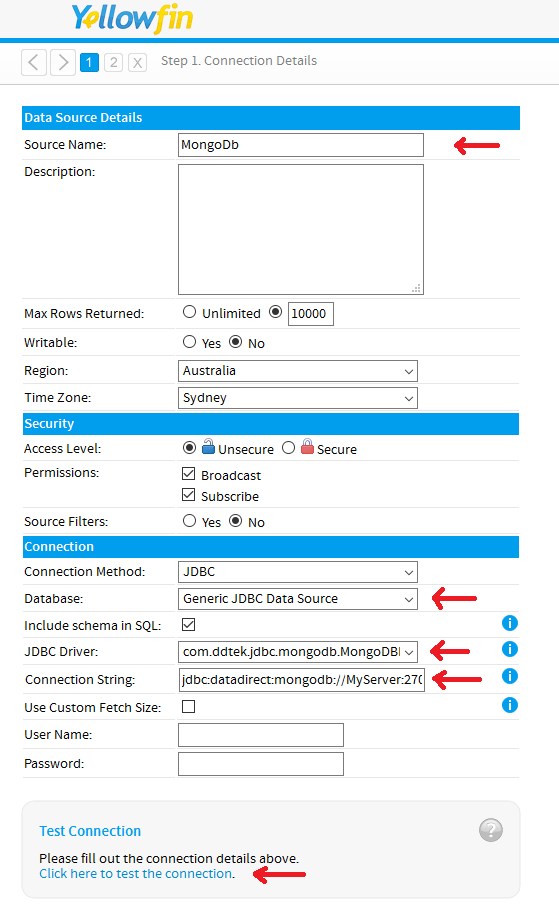
Task: Click the Test Connection heading
Action: (x=90, y=831)
